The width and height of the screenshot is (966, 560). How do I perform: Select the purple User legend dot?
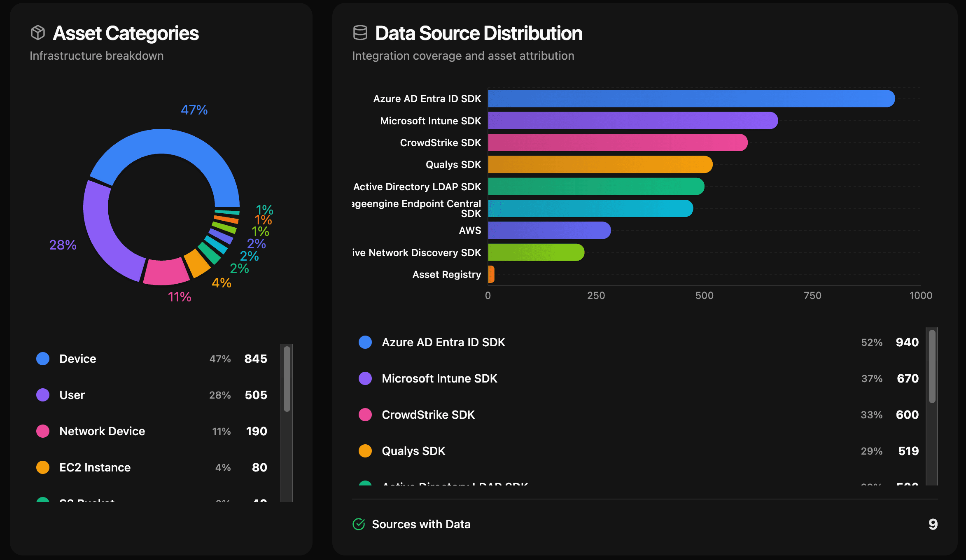coord(43,395)
